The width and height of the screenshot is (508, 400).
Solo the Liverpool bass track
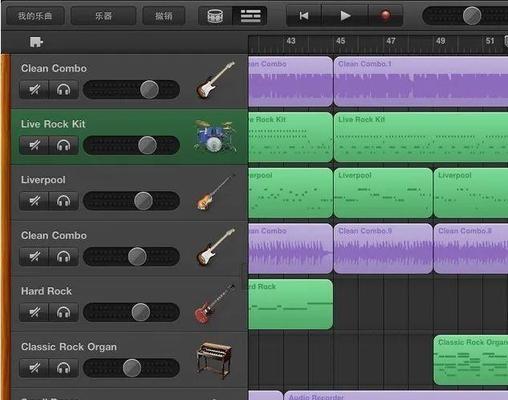pyautogui.click(x=63, y=201)
